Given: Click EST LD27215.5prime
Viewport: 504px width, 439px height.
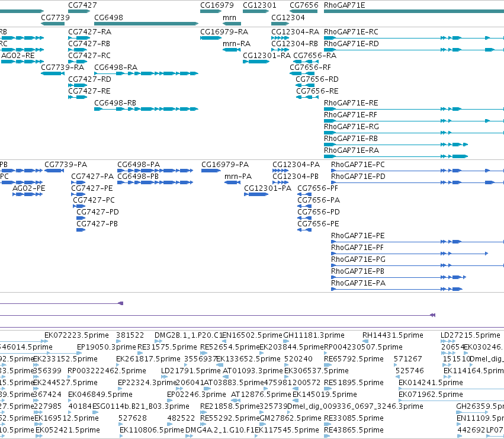Looking at the screenshot, I should tap(471, 335).
